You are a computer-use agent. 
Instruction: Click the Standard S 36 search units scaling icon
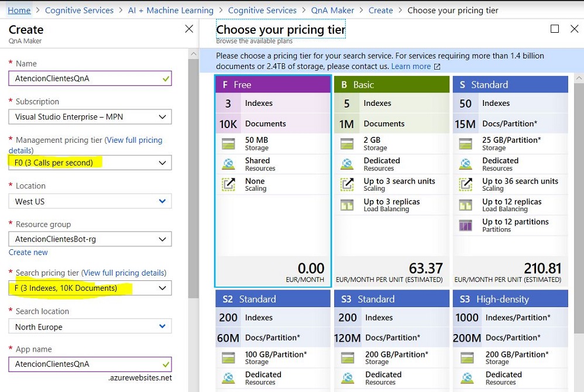(x=466, y=184)
